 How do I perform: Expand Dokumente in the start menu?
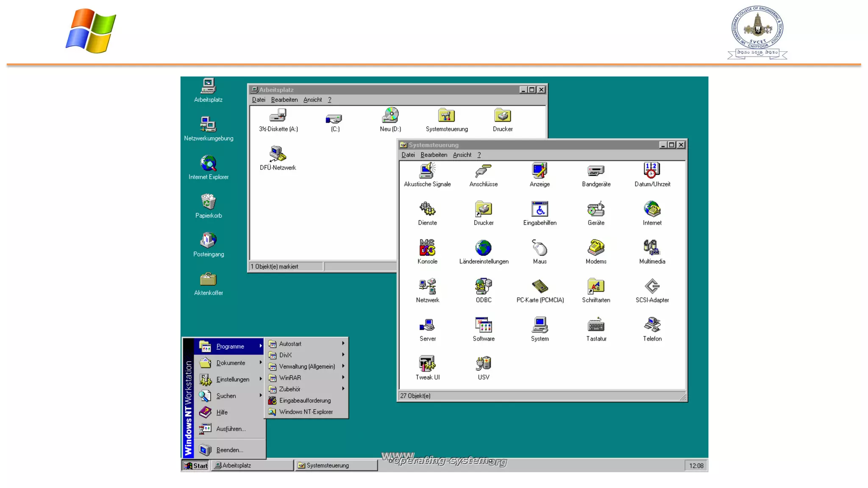tap(231, 363)
